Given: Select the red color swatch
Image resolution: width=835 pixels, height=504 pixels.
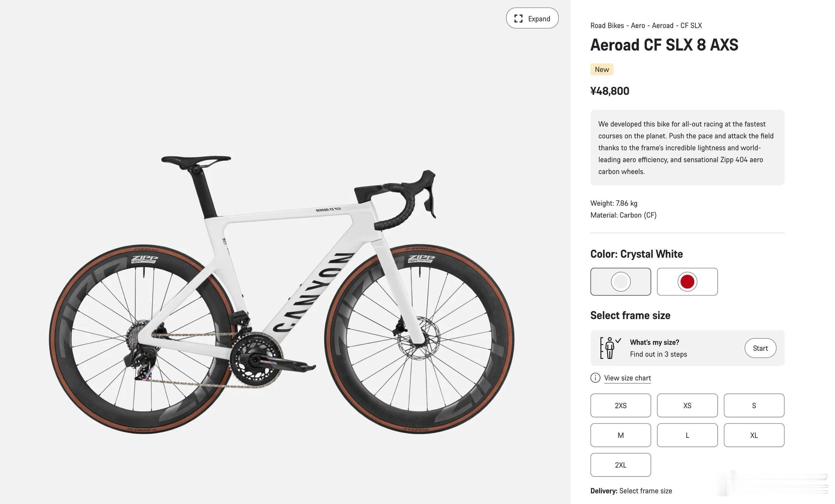Looking at the screenshot, I should (687, 281).
